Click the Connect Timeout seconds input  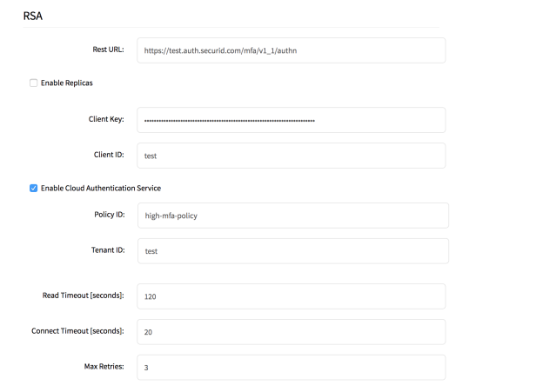(290, 332)
